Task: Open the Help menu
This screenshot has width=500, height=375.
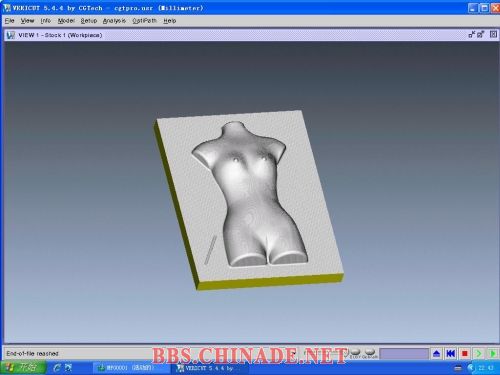Action: point(170,21)
